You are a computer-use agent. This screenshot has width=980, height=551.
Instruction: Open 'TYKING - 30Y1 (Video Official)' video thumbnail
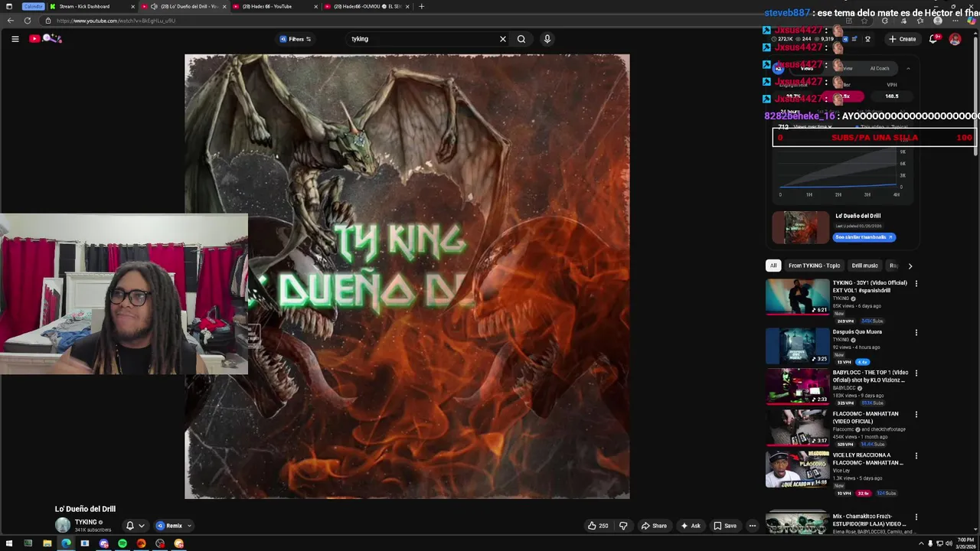pos(797,296)
